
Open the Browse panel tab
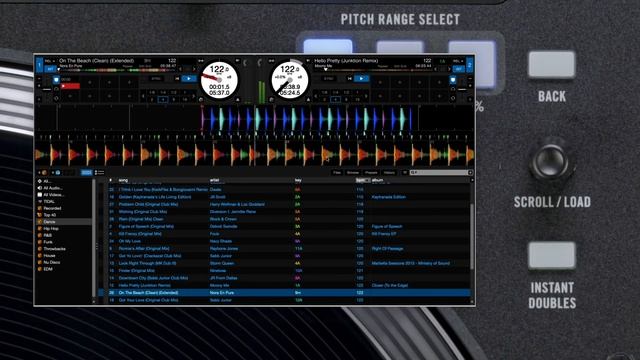coord(353,173)
